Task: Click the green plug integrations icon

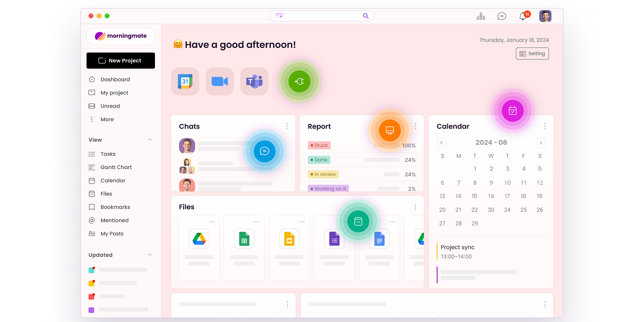Action: [x=299, y=81]
